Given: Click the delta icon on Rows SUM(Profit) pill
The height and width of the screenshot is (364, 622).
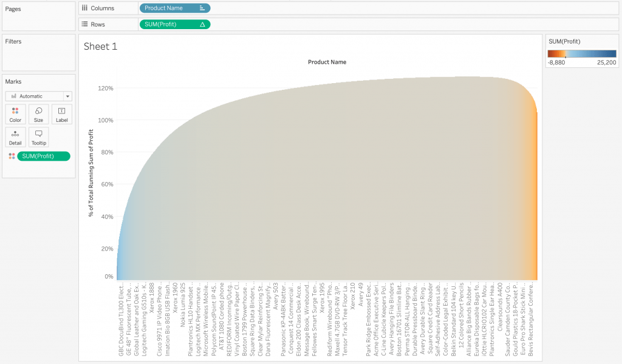Looking at the screenshot, I should (202, 24).
